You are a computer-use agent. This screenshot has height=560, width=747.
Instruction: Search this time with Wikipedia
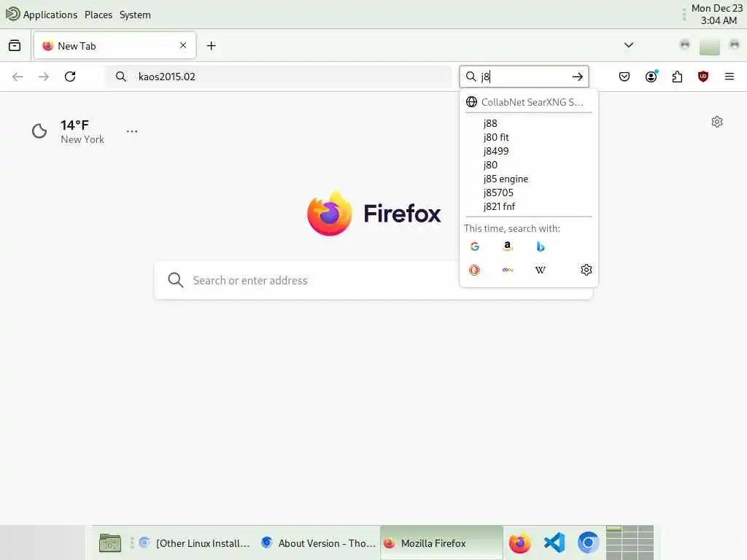pos(541,270)
